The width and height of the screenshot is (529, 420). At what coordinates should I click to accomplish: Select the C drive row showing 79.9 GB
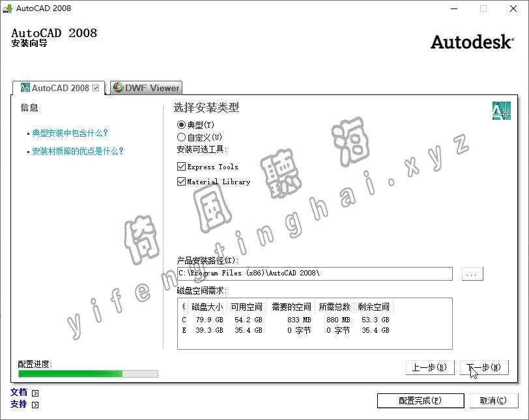285,320
